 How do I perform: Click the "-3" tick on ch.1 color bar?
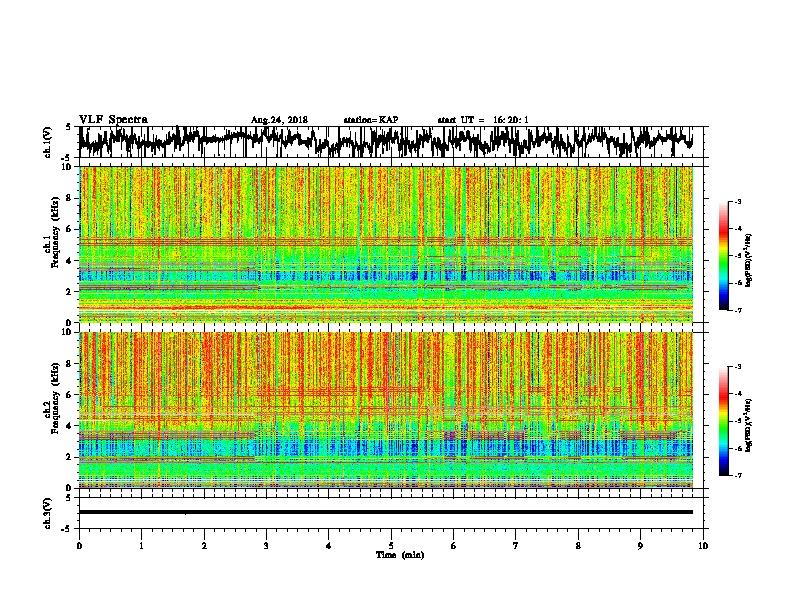[738, 201]
